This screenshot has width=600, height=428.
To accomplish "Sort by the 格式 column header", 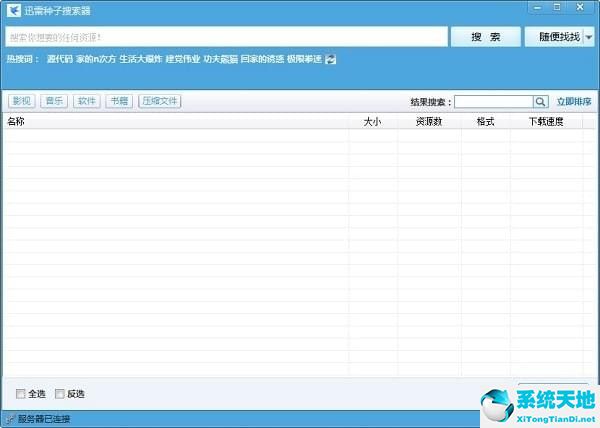I will [x=486, y=122].
